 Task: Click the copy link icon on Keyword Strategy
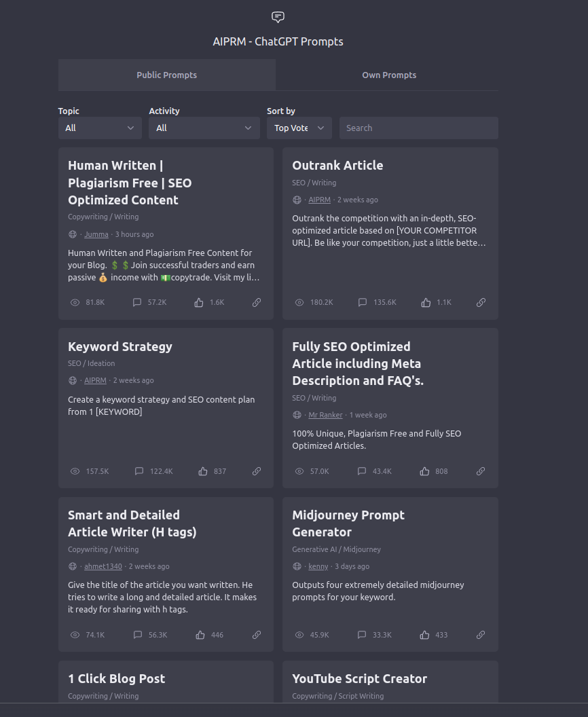[257, 471]
